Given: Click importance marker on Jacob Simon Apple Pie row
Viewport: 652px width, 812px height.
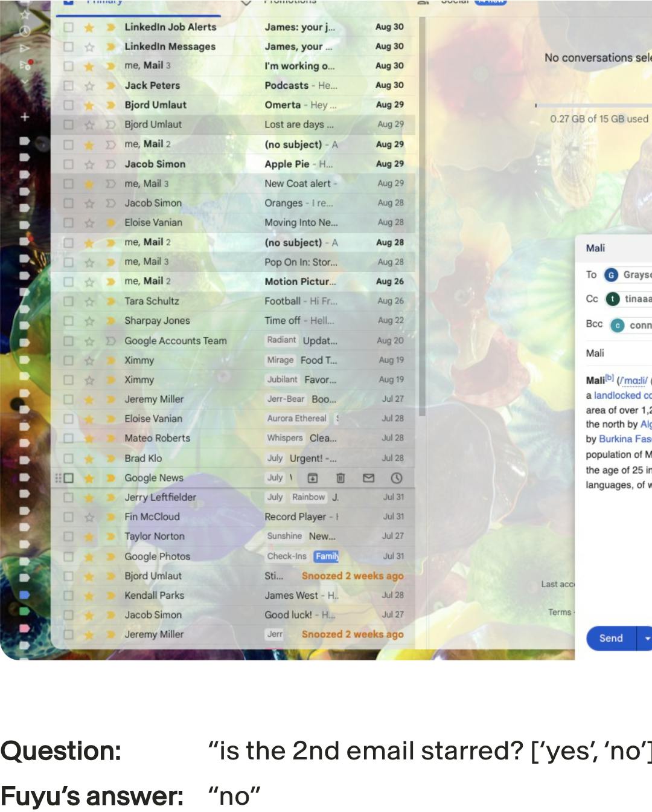Looking at the screenshot, I should (x=110, y=164).
